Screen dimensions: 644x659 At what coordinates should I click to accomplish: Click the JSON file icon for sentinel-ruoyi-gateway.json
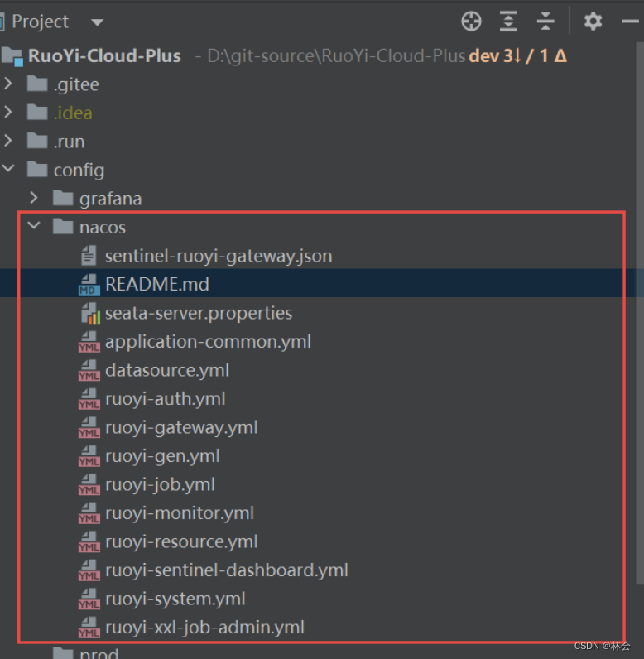89,256
